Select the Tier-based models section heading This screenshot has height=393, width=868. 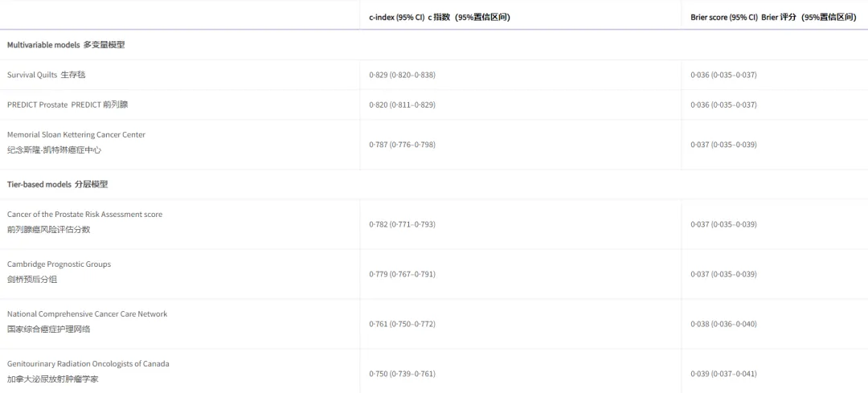58,184
